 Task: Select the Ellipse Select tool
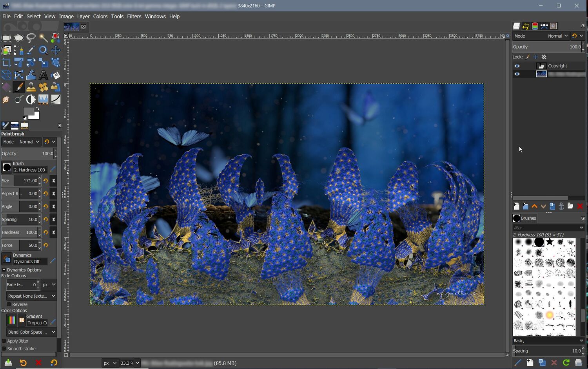pos(18,38)
